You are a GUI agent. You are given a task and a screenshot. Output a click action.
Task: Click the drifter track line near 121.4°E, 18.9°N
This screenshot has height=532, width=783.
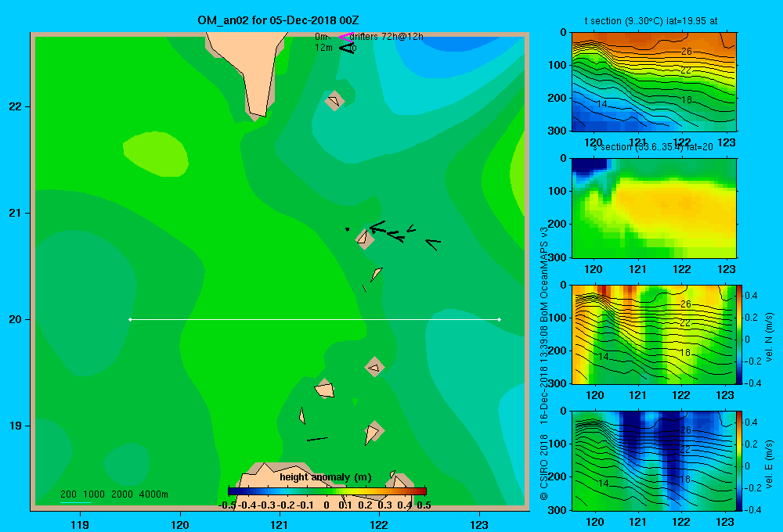point(317,439)
